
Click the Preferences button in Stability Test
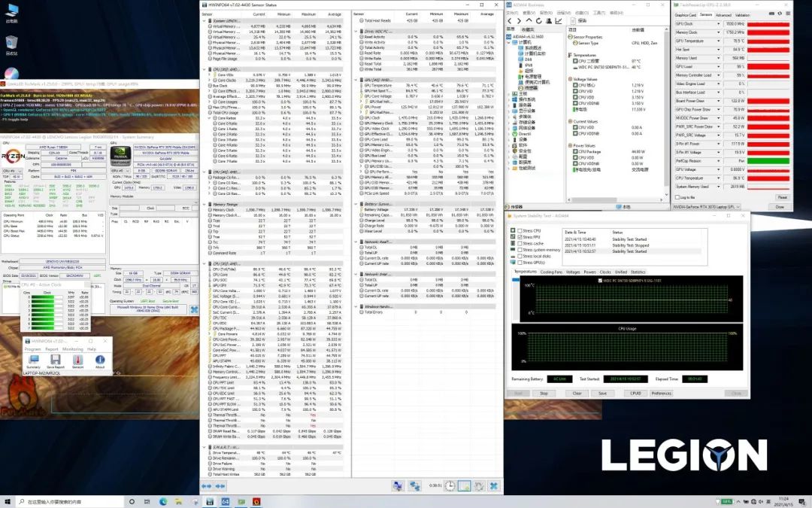point(661,393)
